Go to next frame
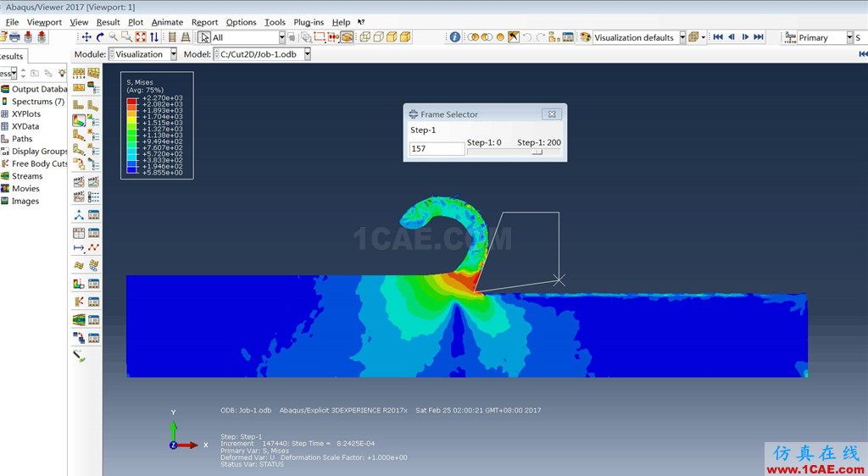 pyautogui.click(x=745, y=37)
